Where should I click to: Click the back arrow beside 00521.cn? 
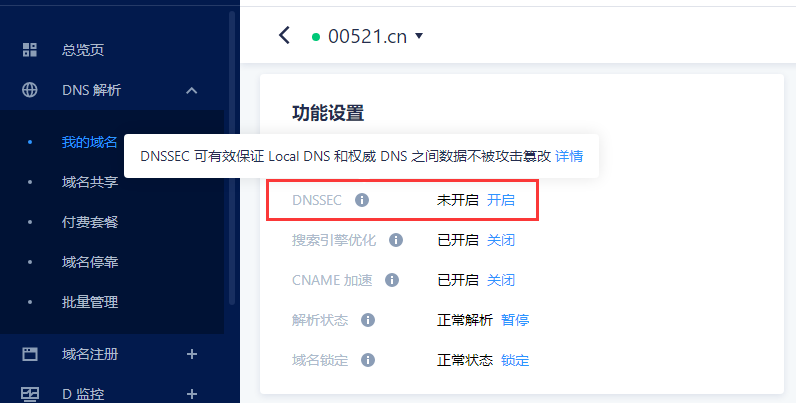[x=284, y=36]
